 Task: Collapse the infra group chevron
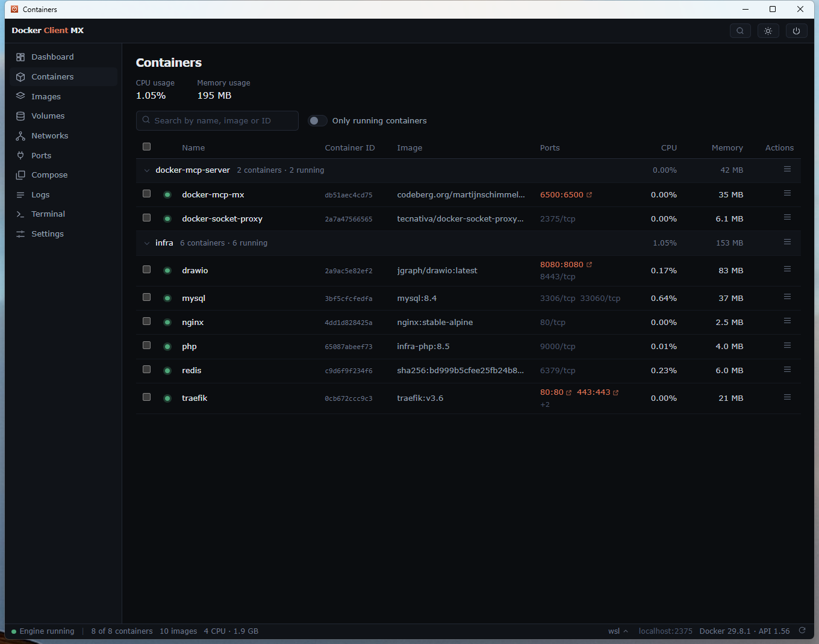coord(146,243)
